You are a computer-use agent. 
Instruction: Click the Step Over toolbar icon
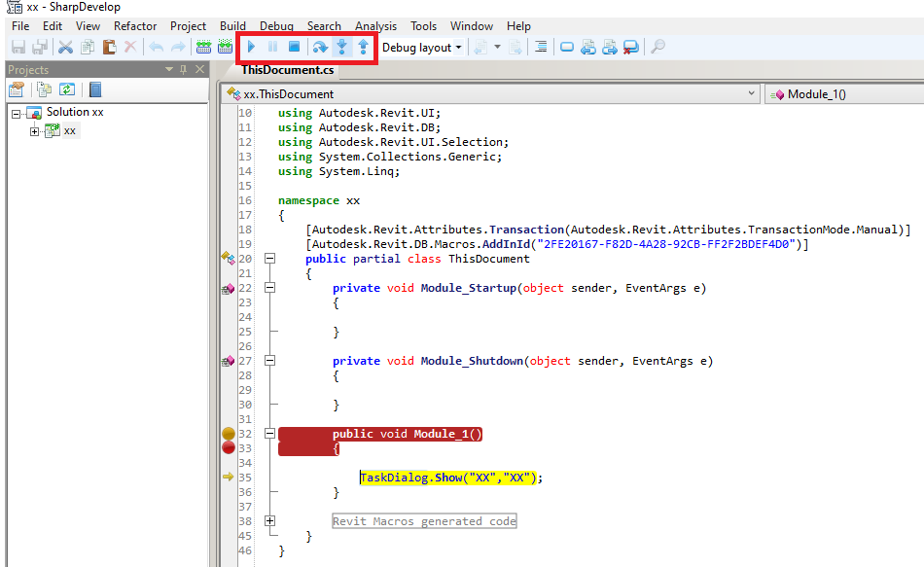319,47
